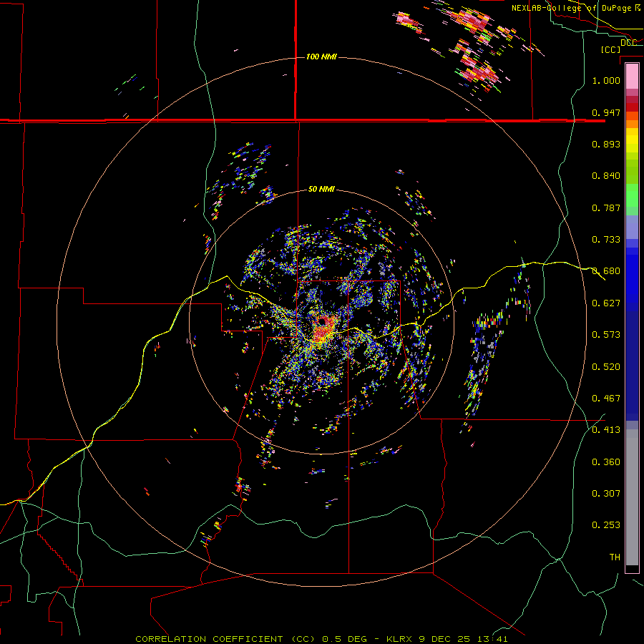Select the 0.307 legend value
The width and height of the screenshot is (644, 644).
click(x=606, y=494)
